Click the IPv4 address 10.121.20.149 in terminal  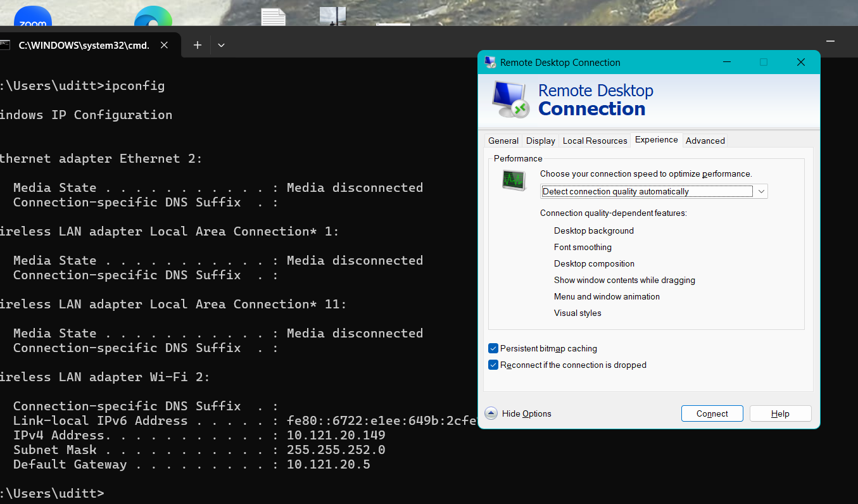coord(336,435)
